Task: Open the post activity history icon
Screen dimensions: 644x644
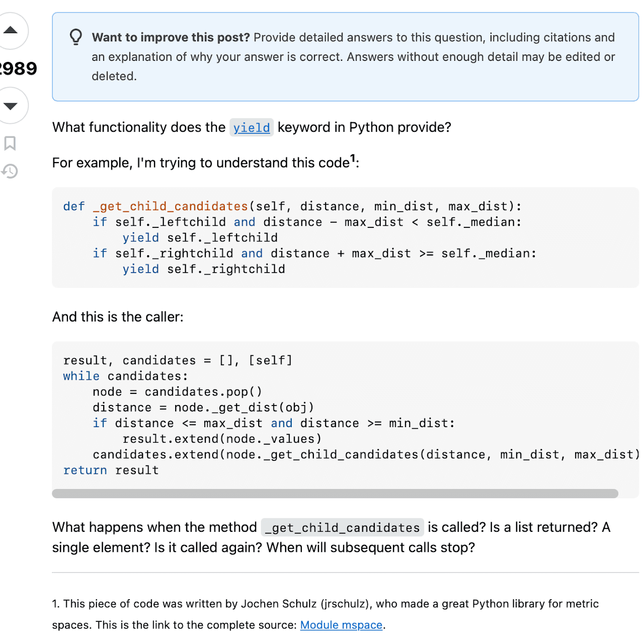Action: 10,172
